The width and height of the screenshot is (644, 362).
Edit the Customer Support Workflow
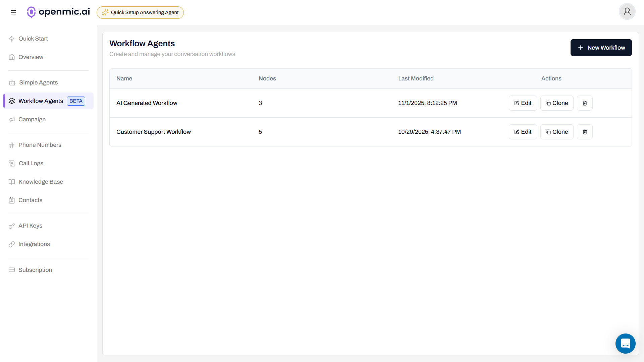pyautogui.click(x=523, y=132)
